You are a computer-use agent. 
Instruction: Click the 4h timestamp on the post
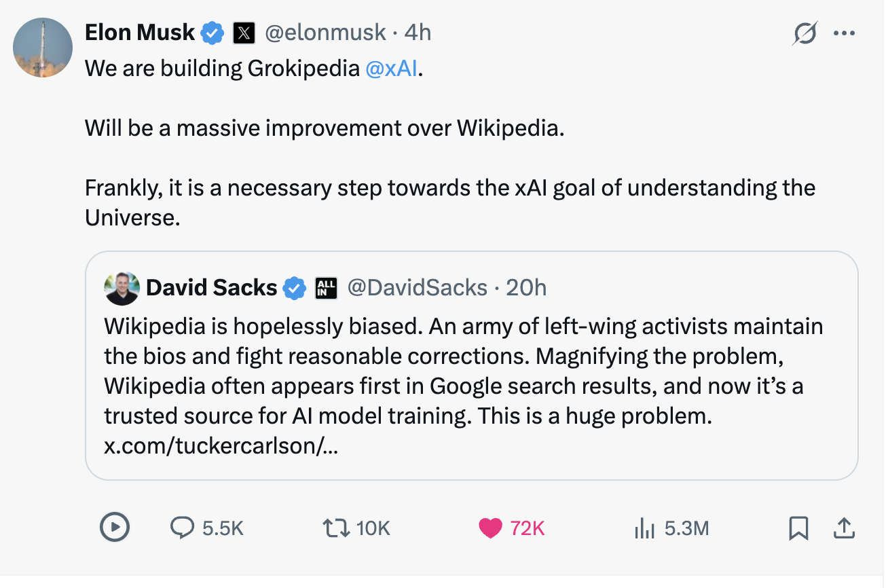coord(418,33)
